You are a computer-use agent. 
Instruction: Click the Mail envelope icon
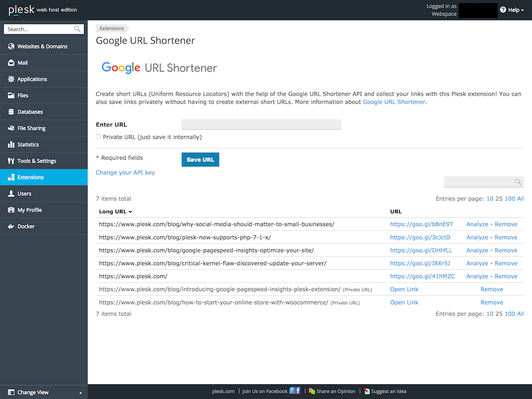pyautogui.click(x=11, y=63)
